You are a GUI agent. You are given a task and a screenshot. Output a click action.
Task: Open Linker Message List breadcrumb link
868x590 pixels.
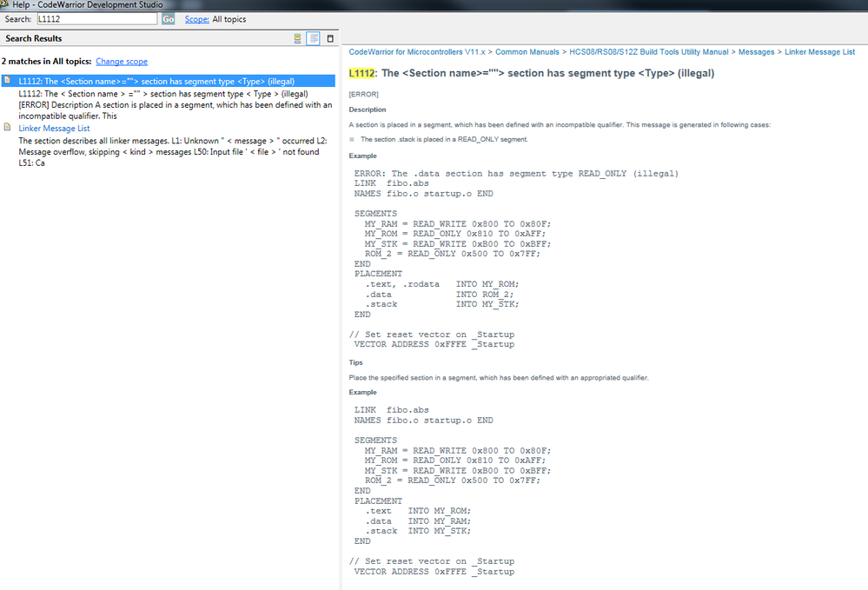pos(820,52)
